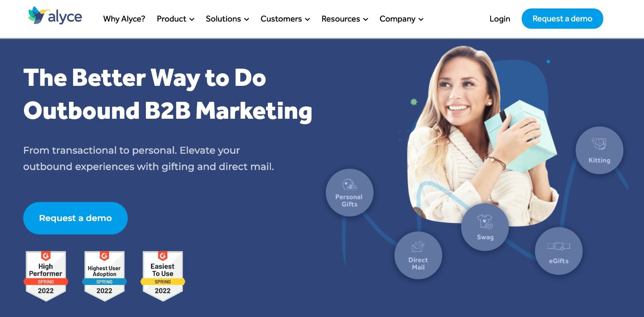Click hero Request a demo button
The image size is (644, 317).
click(x=75, y=218)
